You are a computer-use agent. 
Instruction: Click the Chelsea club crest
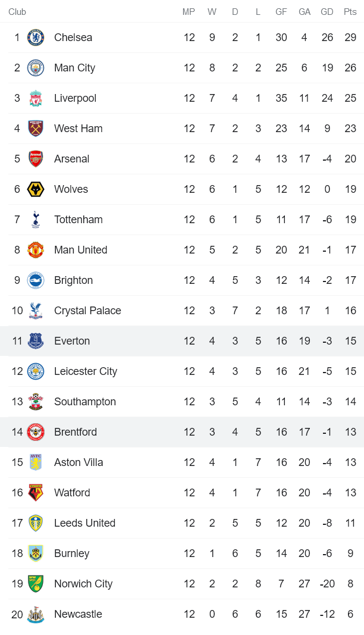coord(36,37)
